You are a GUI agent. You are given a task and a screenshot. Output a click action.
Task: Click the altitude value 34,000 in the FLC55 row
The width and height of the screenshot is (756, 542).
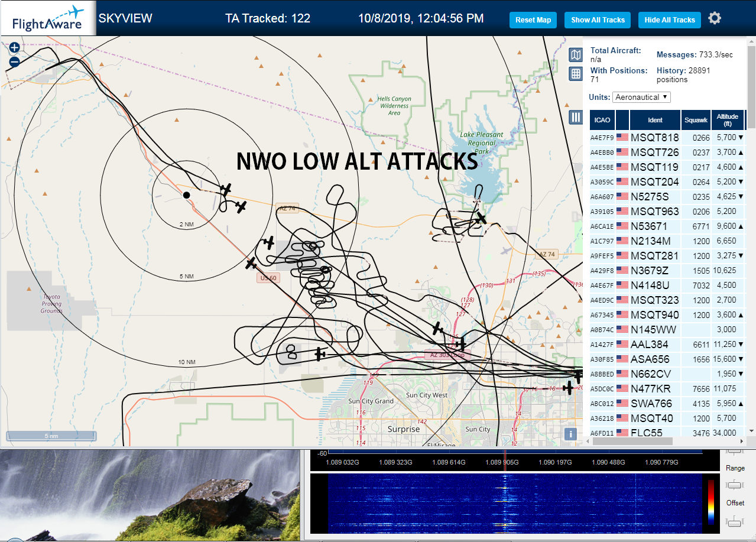pyautogui.click(x=725, y=433)
